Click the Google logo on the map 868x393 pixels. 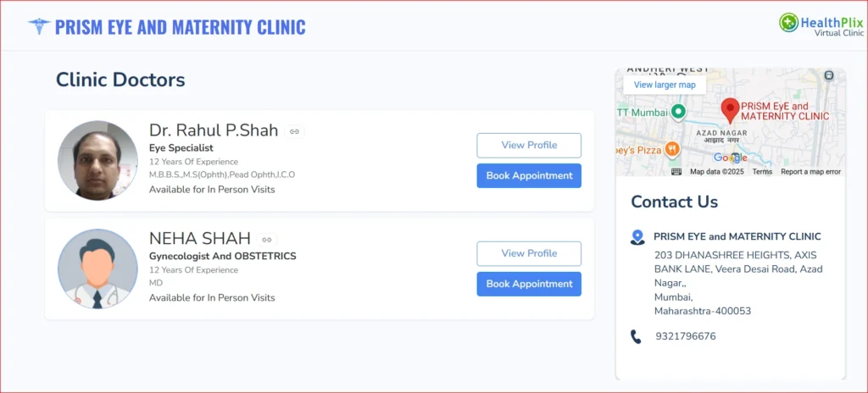click(x=730, y=158)
